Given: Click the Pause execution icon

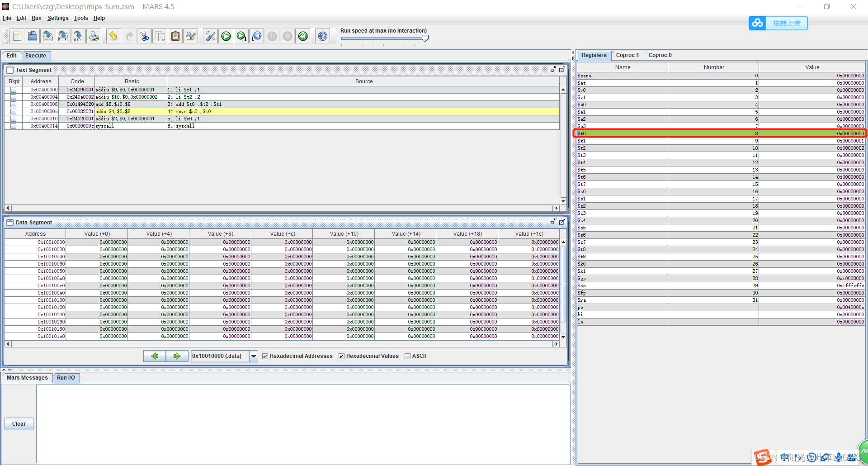Looking at the screenshot, I should click(272, 36).
